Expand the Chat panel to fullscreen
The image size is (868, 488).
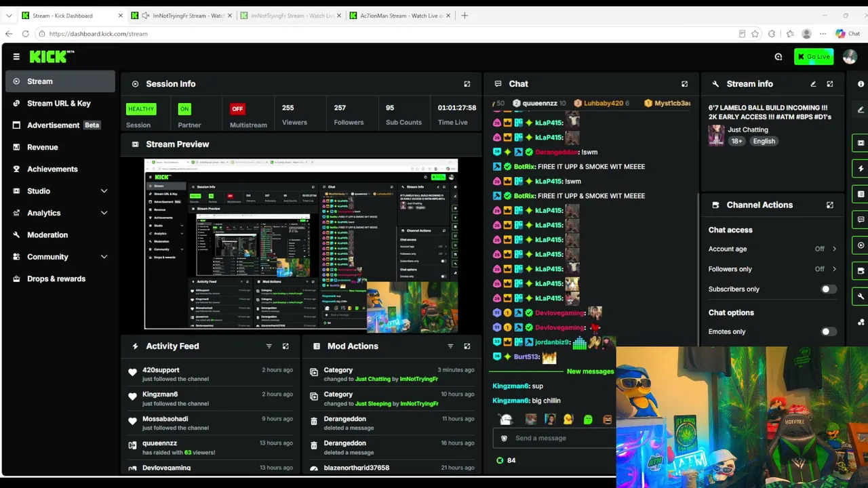[684, 84]
